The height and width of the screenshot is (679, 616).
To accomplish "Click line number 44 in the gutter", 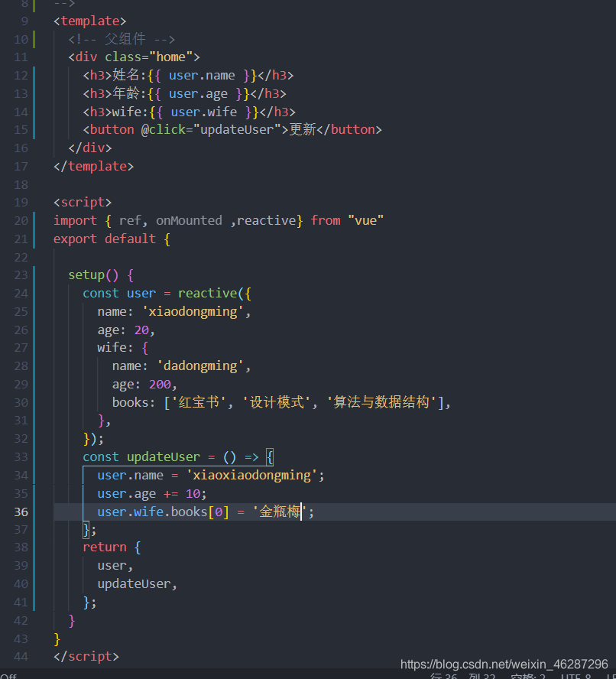I will pyautogui.click(x=21, y=657).
